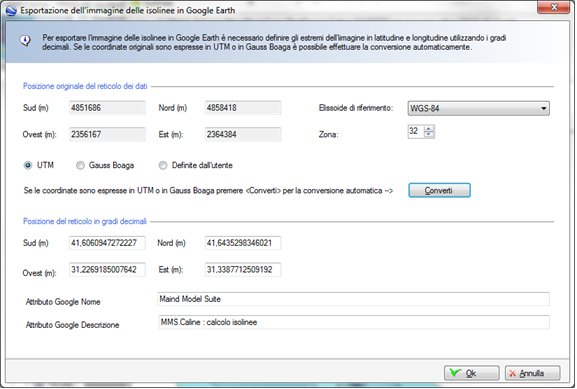The image size is (577, 389).
Task: Click the decimal Sud field 41,6060947272227
Action: (107, 243)
